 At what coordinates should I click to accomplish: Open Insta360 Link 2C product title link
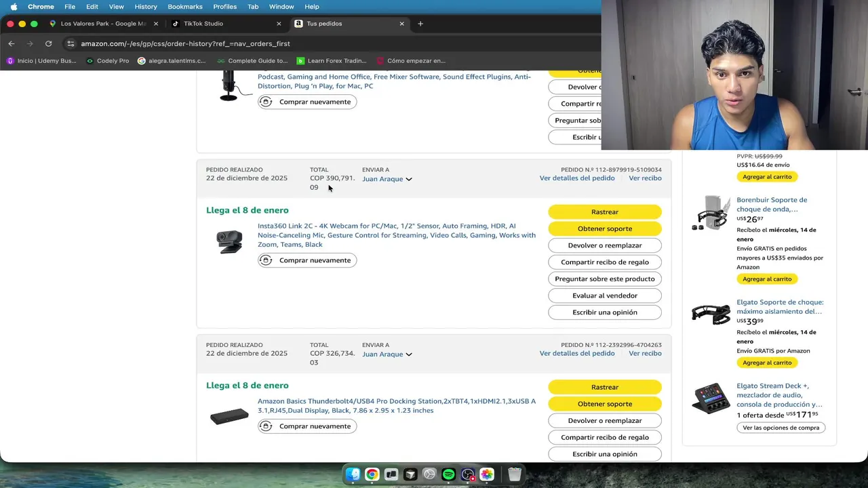397,235
